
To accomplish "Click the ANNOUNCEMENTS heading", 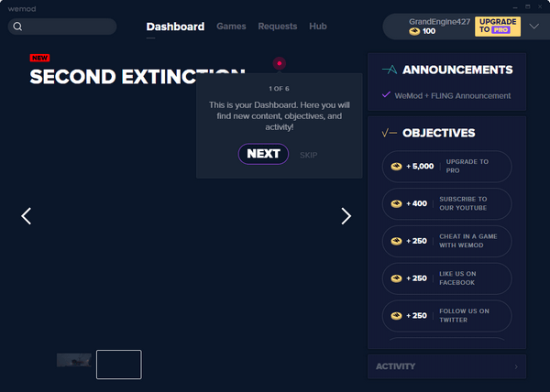I will coord(457,70).
